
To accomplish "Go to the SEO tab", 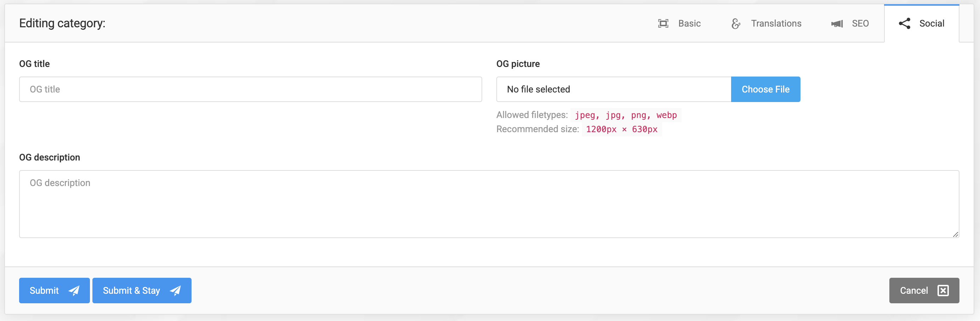I will click(860, 24).
